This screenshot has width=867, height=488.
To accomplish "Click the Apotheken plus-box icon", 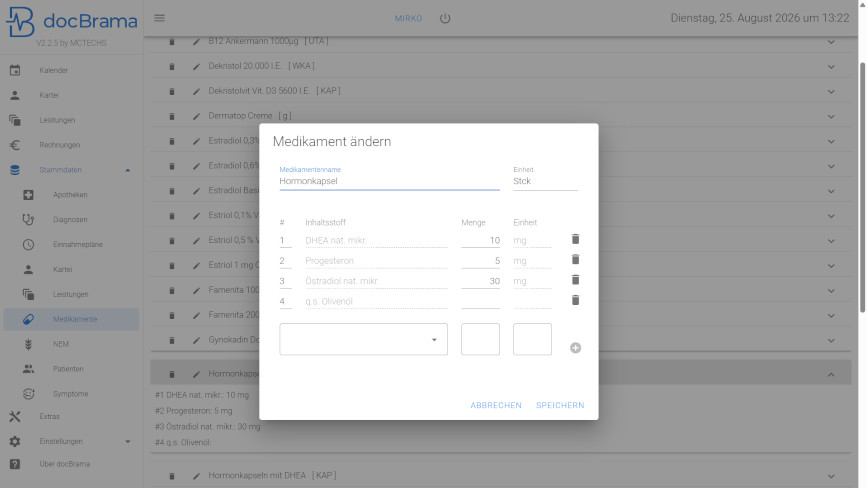I will [x=28, y=195].
